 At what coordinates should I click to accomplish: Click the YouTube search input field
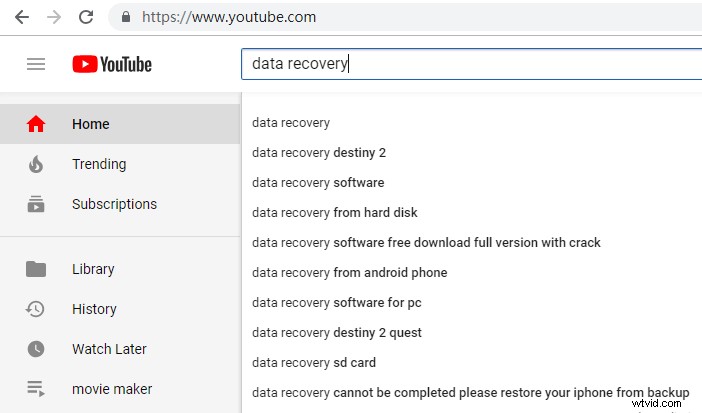(470, 64)
